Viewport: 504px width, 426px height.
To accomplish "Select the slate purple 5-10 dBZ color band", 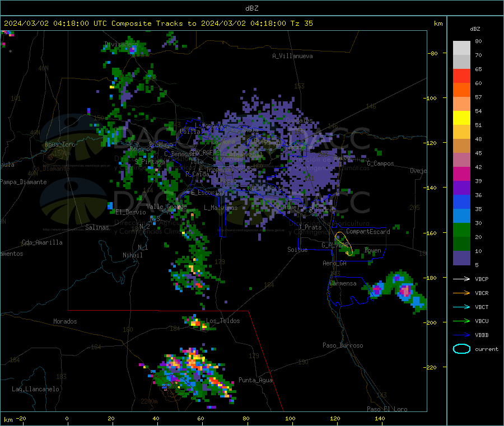I will [x=461, y=258].
